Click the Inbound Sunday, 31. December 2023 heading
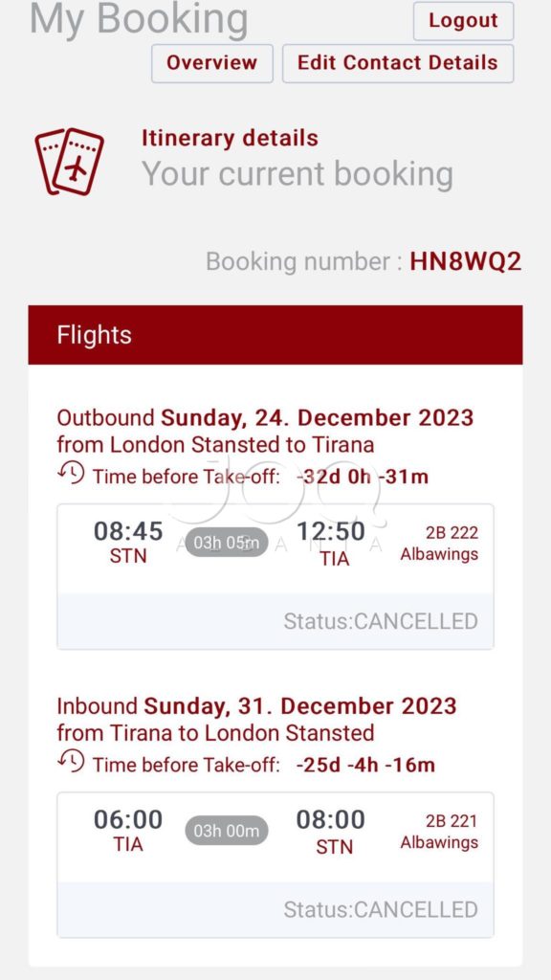This screenshot has width=551, height=980. (256, 706)
